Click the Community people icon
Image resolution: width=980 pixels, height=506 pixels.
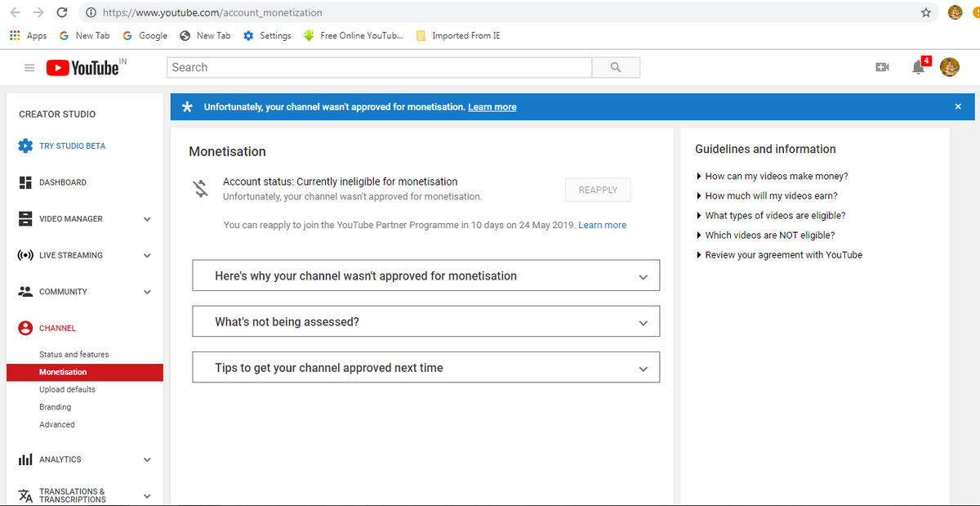pos(25,292)
